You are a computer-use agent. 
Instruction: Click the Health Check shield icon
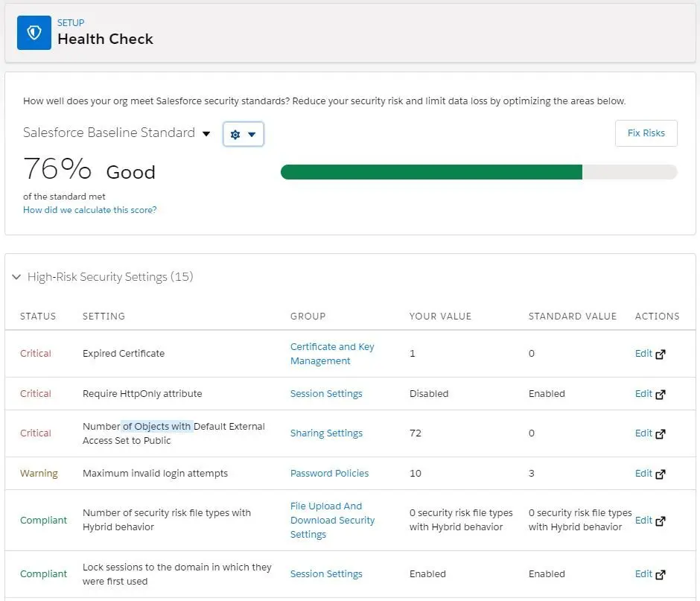(x=34, y=33)
